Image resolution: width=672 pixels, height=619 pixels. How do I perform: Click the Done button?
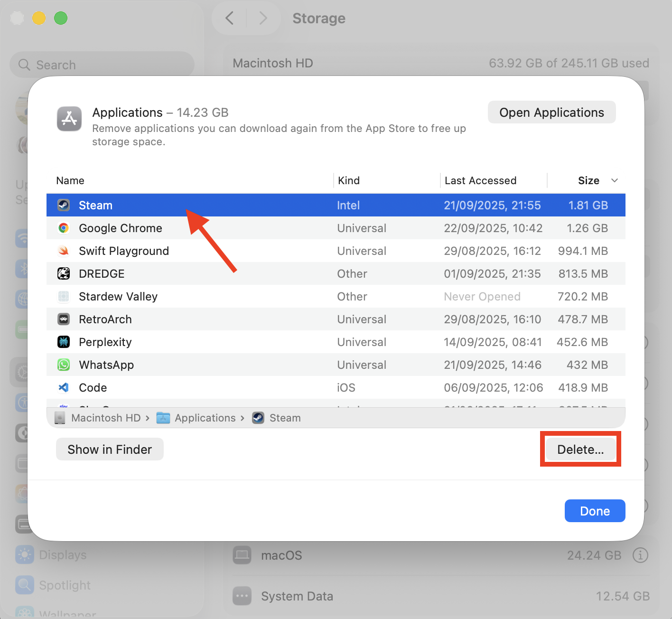pyautogui.click(x=595, y=511)
